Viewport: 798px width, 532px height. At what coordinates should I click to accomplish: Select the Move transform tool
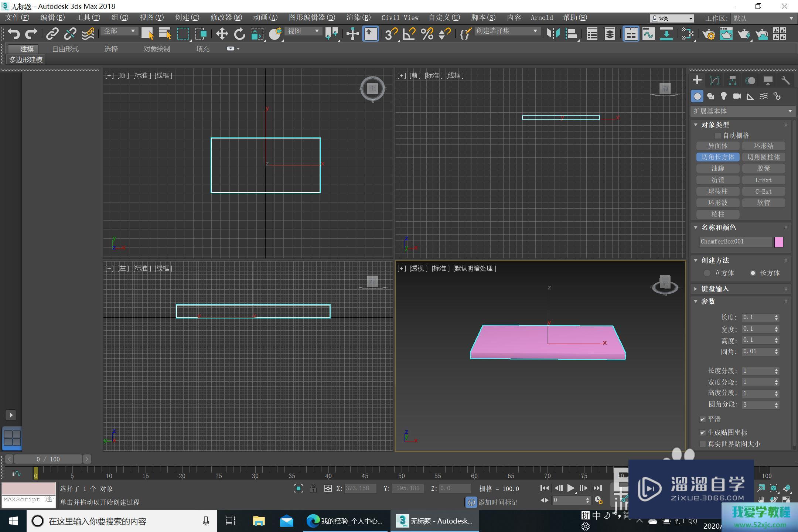[222, 34]
